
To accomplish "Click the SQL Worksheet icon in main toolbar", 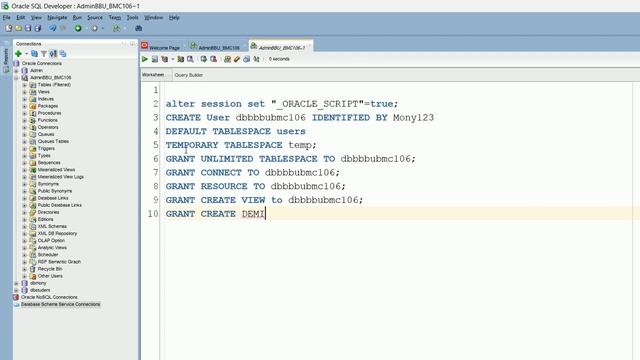I will (x=117, y=28).
